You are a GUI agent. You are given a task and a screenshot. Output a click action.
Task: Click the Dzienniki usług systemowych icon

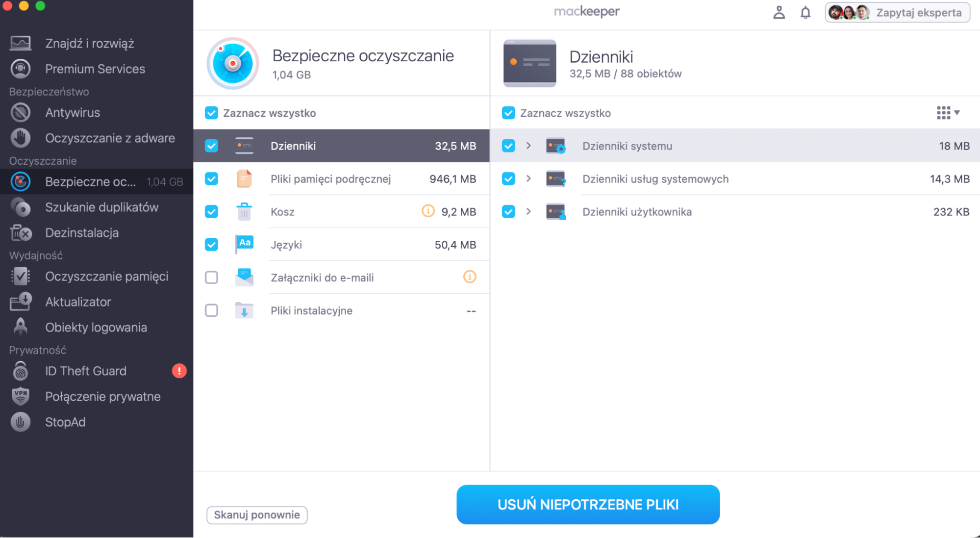pyautogui.click(x=556, y=179)
